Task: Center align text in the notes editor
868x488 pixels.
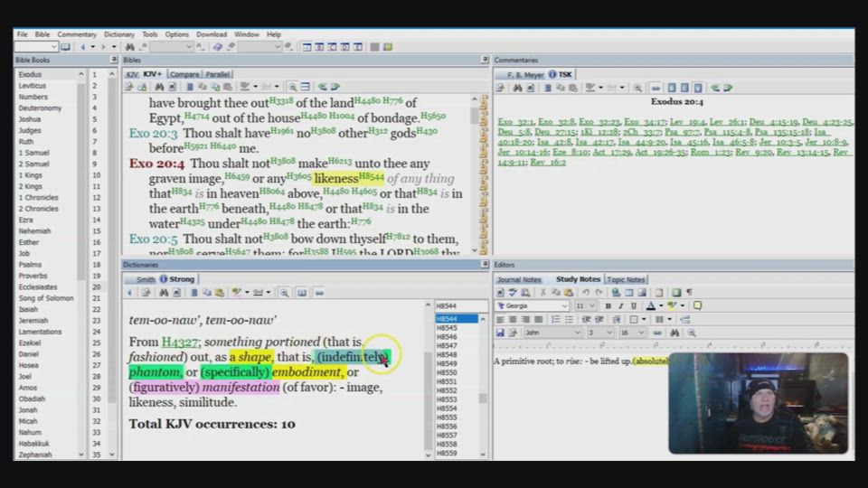Action: [x=512, y=319]
